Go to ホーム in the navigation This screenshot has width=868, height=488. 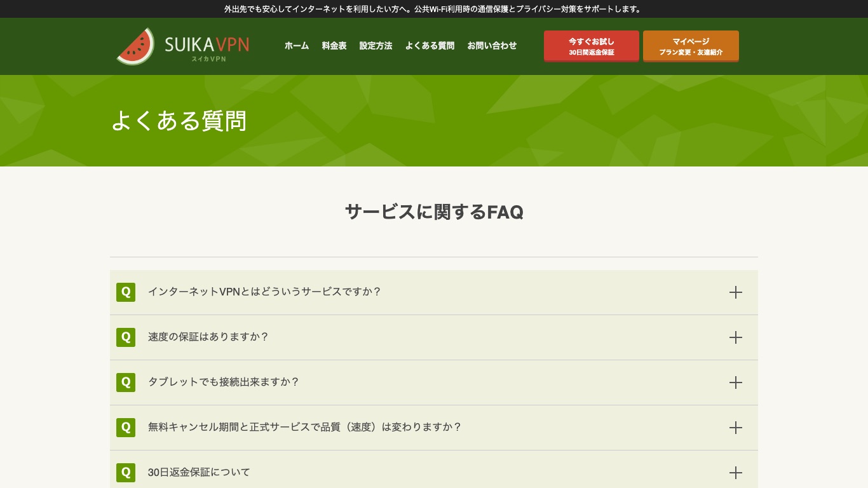tap(297, 46)
